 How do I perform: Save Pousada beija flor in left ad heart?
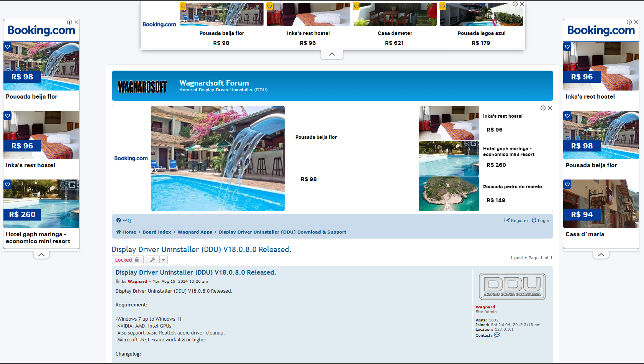[8, 47]
